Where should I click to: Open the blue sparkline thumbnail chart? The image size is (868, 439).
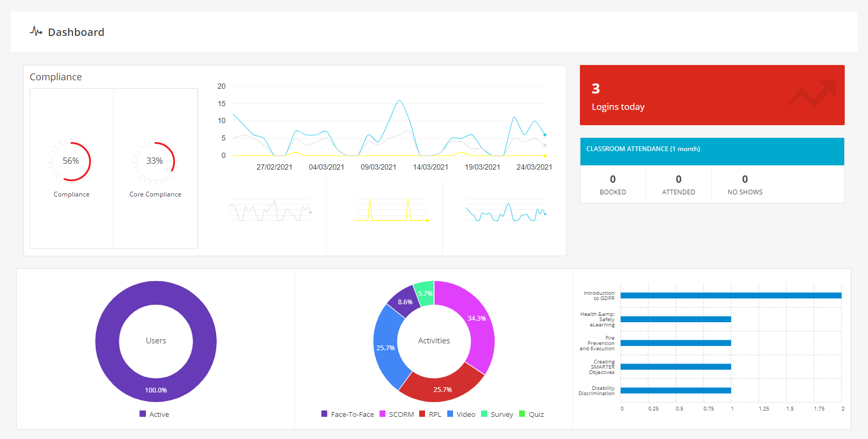pos(506,211)
